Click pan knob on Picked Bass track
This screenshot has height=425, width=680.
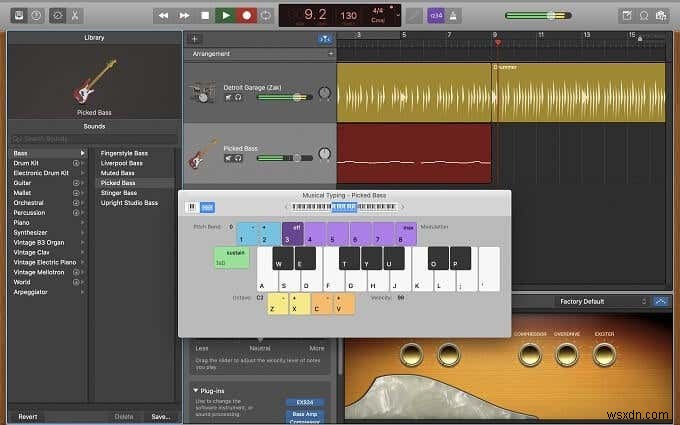tap(324, 154)
